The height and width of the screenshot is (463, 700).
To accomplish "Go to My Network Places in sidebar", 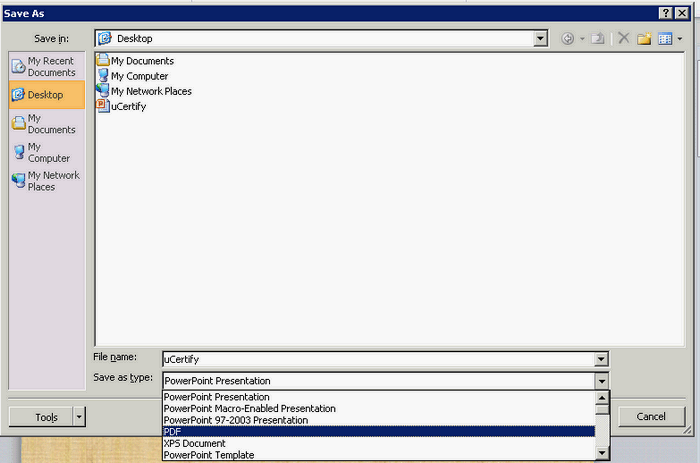I will (x=45, y=181).
